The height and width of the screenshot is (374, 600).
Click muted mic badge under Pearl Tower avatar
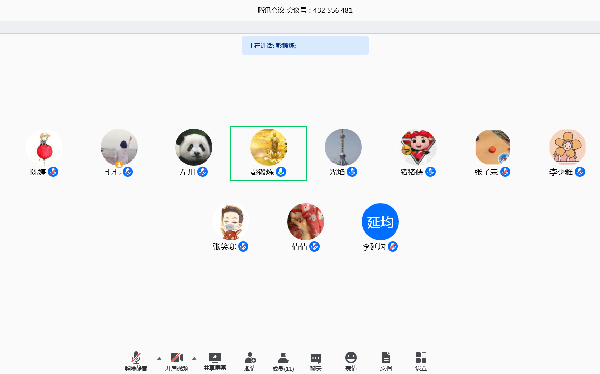[352, 172]
